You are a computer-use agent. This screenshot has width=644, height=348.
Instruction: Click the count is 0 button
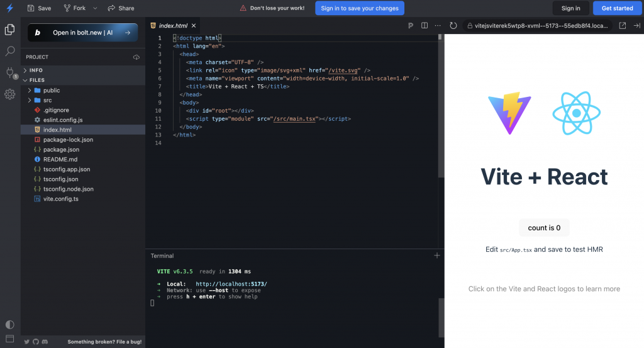544,228
